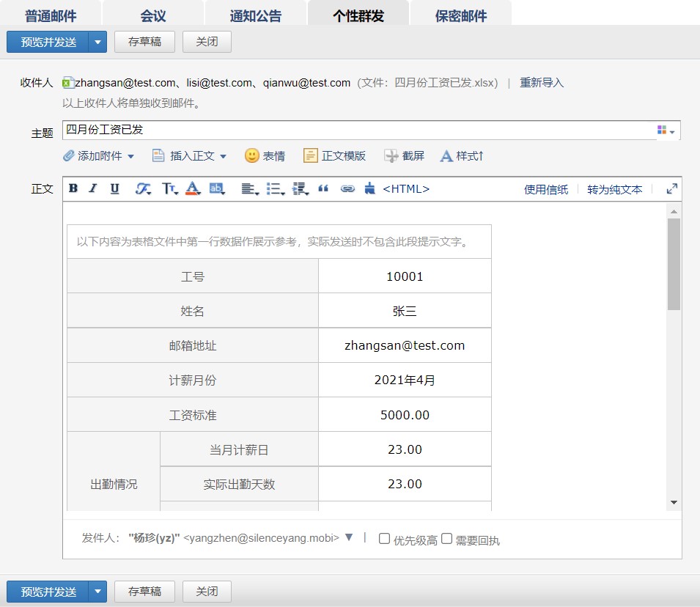
Task: Click the zhangsan@test.com cell in the table
Action: tap(405, 345)
